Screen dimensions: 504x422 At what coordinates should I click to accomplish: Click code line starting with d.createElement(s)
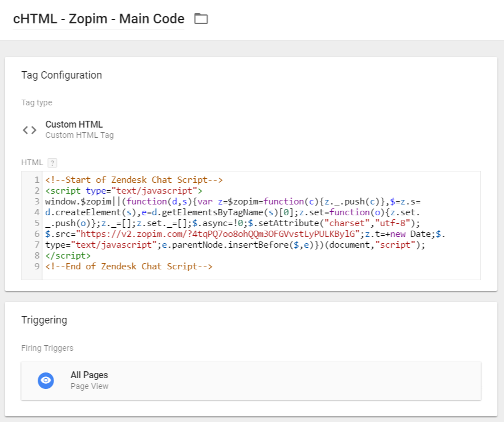pos(233,212)
